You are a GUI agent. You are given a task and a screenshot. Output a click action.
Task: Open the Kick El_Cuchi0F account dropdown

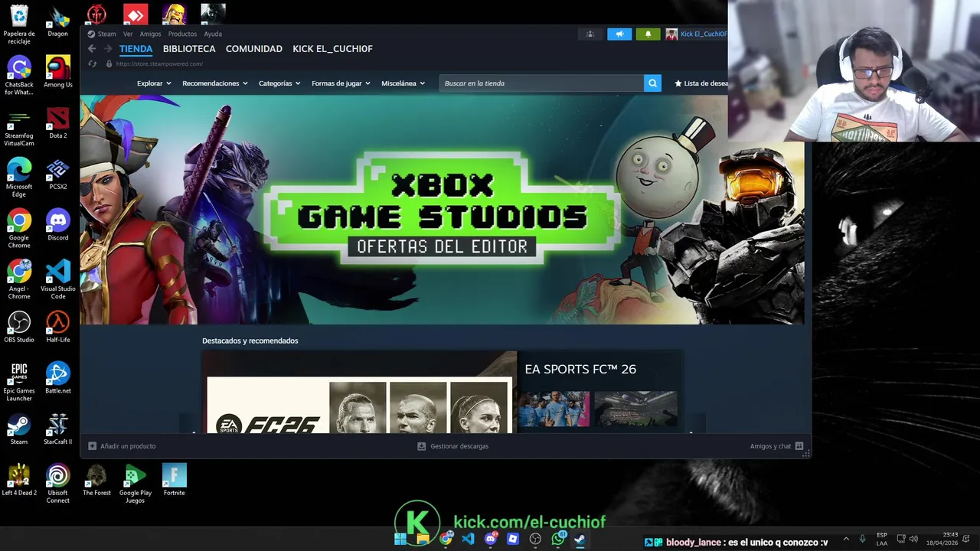[703, 34]
